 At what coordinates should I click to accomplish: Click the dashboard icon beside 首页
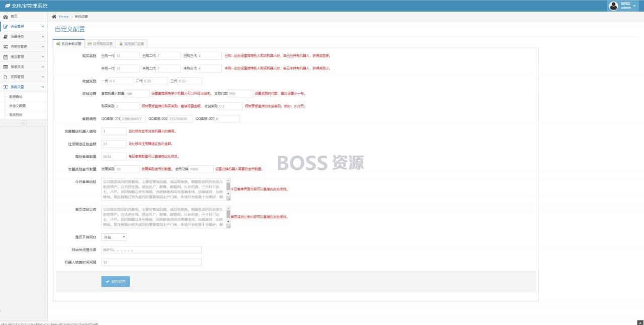pyautogui.click(x=6, y=17)
